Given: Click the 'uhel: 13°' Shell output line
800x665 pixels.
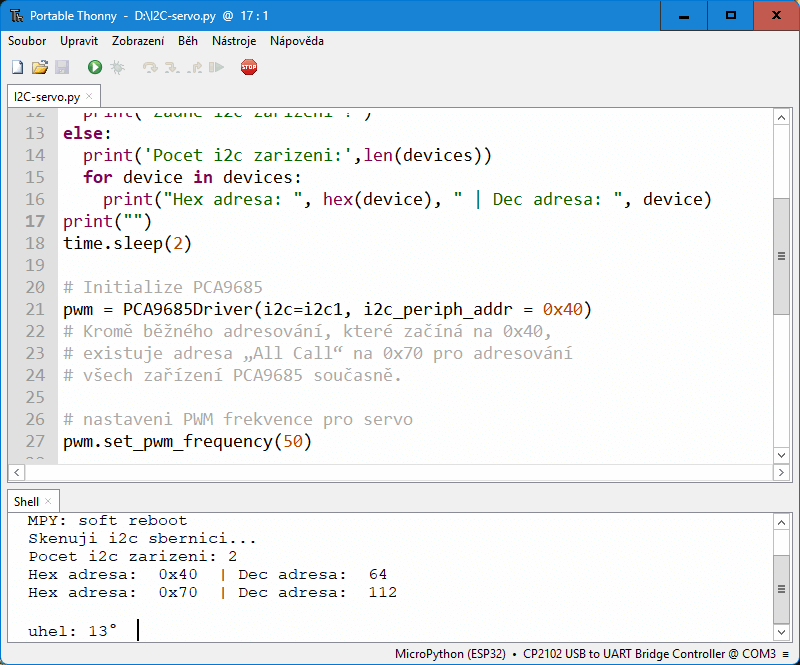Looking at the screenshot, I should pyautogui.click(x=72, y=631).
